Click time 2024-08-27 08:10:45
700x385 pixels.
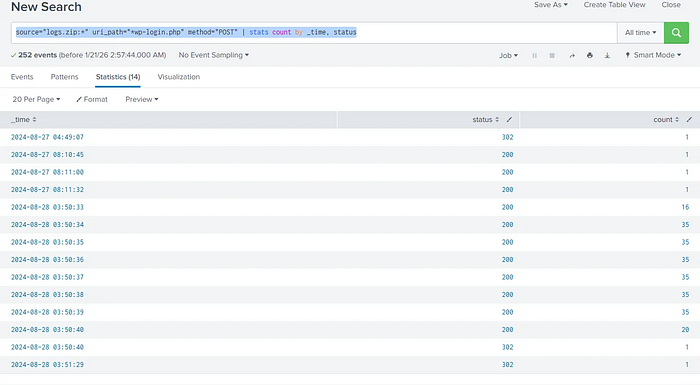47,155
